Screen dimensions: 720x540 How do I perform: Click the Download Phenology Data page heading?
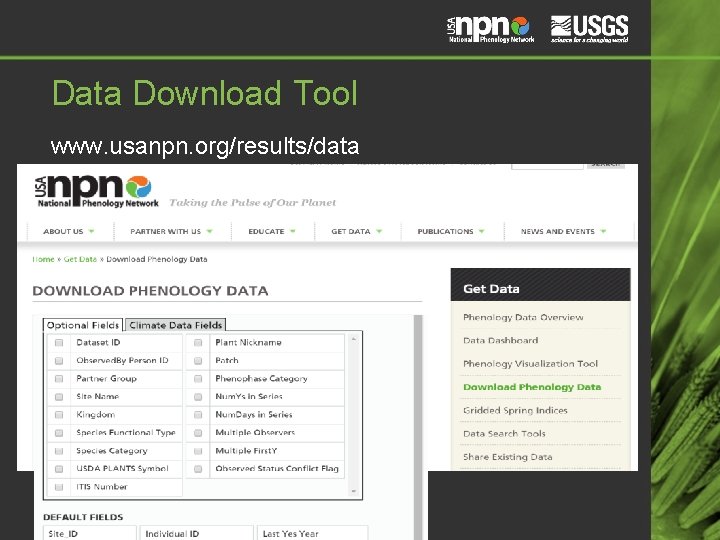pyautogui.click(x=150, y=291)
